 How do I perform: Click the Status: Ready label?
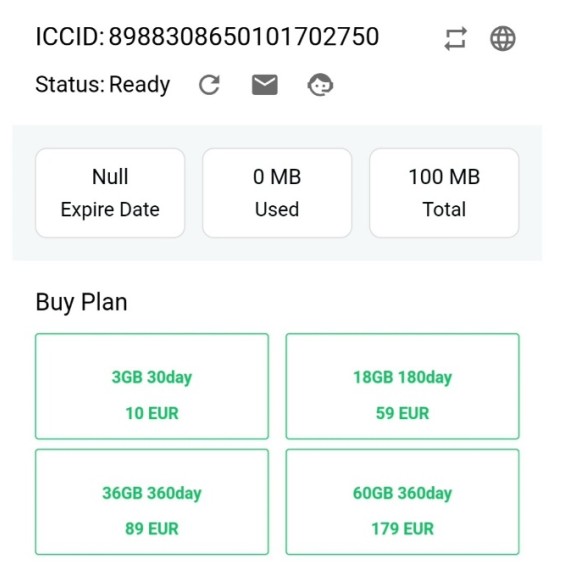coord(103,84)
